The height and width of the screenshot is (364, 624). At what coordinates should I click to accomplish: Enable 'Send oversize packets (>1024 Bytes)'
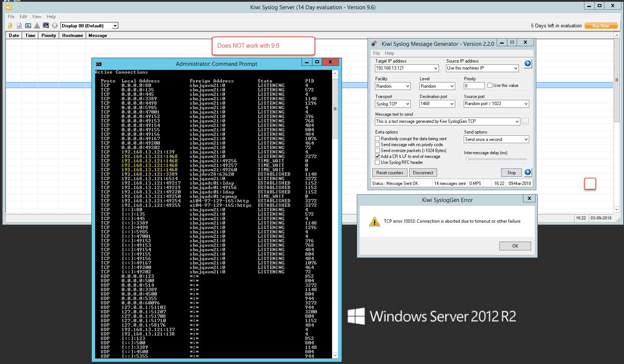pyautogui.click(x=378, y=151)
